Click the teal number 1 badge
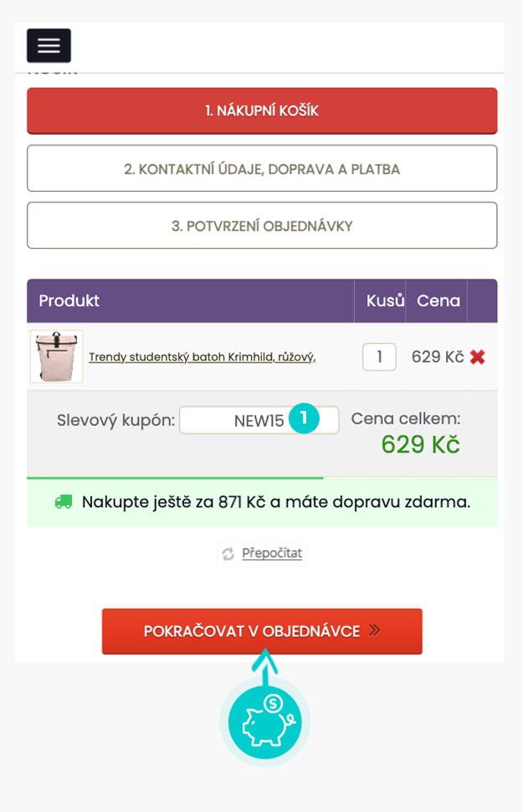The height and width of the screenshot is (812, 523). (x=304, y=419)
